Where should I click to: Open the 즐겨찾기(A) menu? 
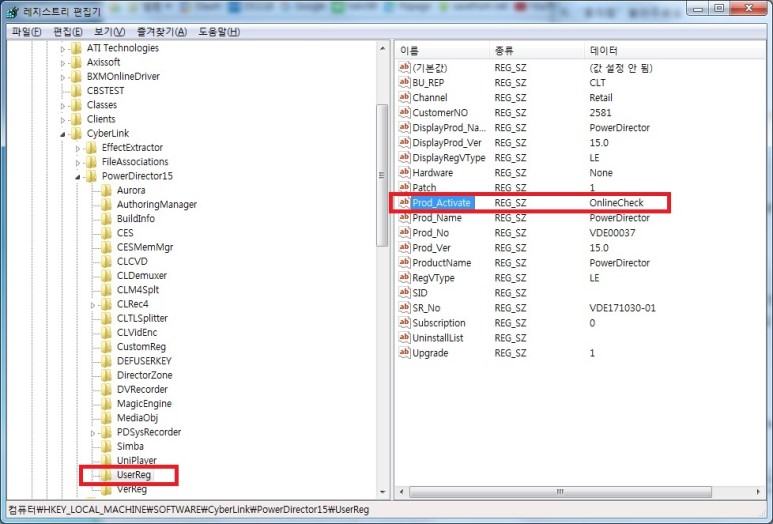point(162,32)
